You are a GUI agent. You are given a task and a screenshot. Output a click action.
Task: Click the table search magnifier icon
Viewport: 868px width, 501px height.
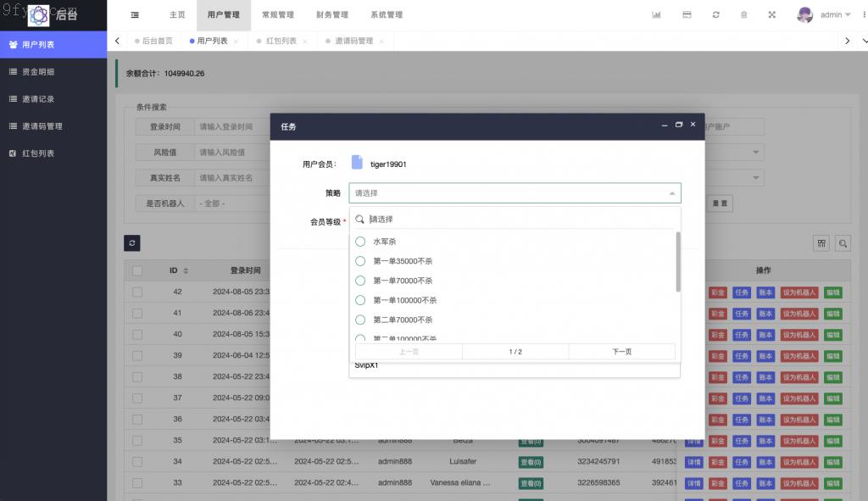tap(843, 243)
